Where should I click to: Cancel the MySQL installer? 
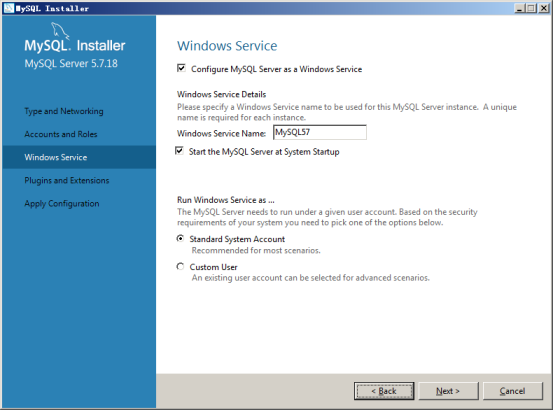[x=512, y=391]
